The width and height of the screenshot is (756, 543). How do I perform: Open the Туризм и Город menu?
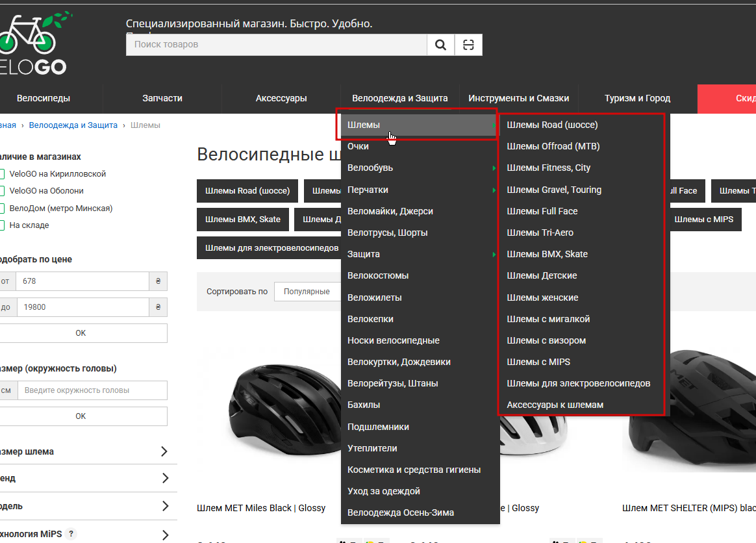click(637, 98)
